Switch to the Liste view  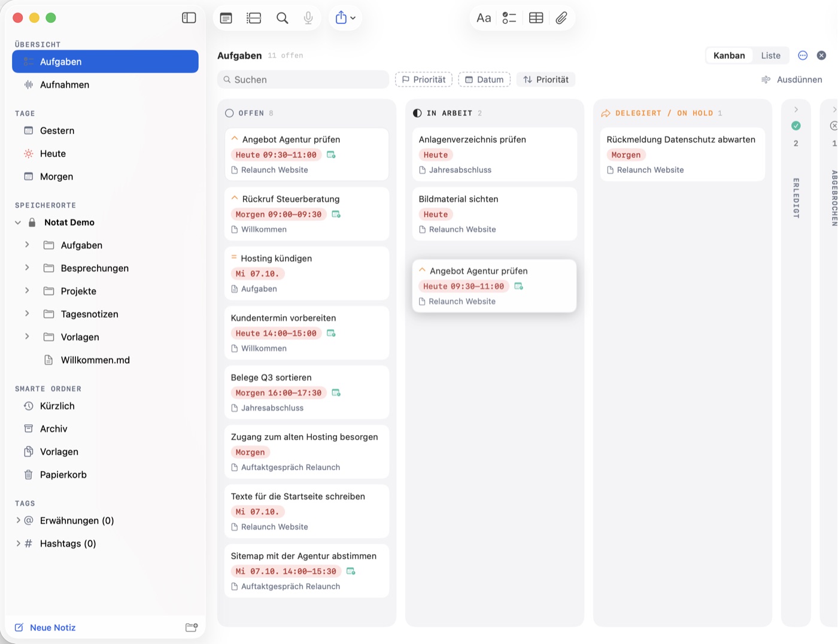coord(771,56)
